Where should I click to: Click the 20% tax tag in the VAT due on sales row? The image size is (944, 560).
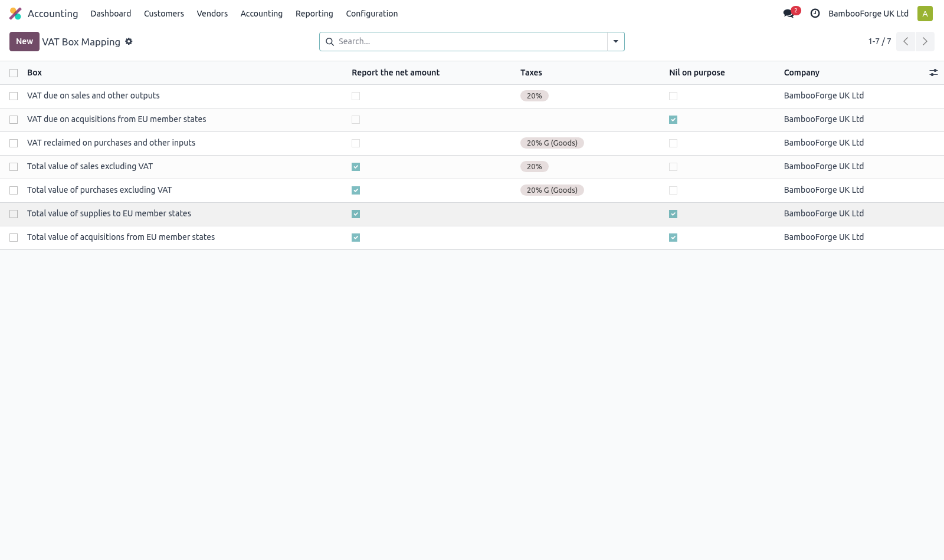tap(535, 96)
